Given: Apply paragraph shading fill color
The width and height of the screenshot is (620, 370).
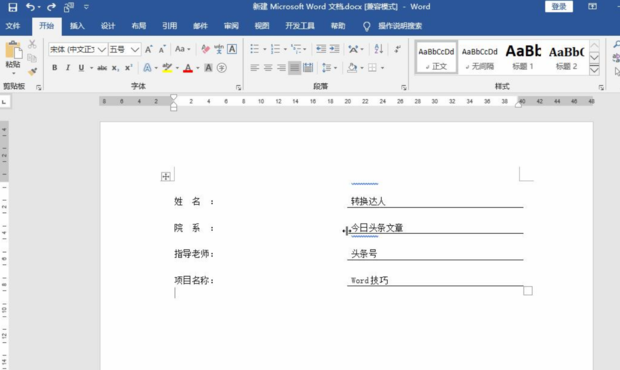Looking at the screenshot, I should [352, 68].
